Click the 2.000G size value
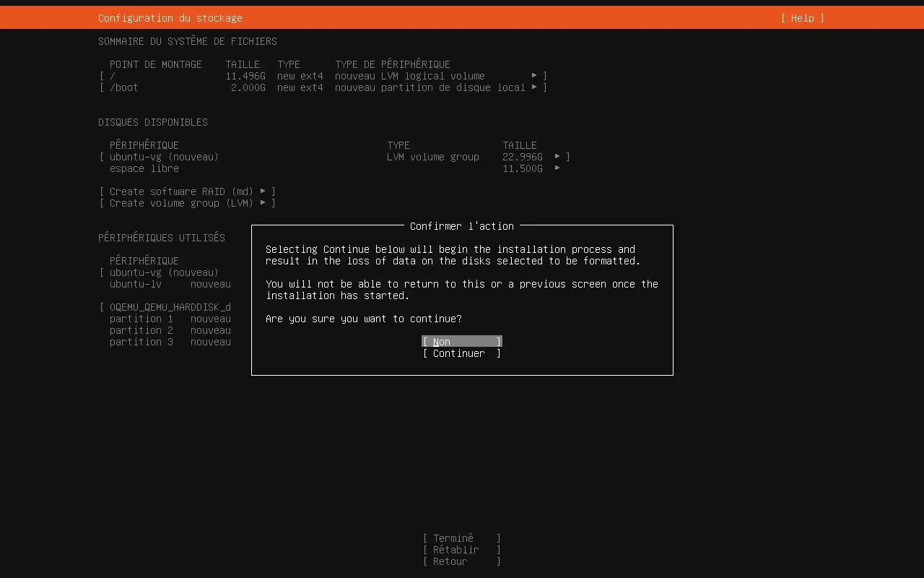924x578 pixels. pyautogui.click(x=248, y=87)
